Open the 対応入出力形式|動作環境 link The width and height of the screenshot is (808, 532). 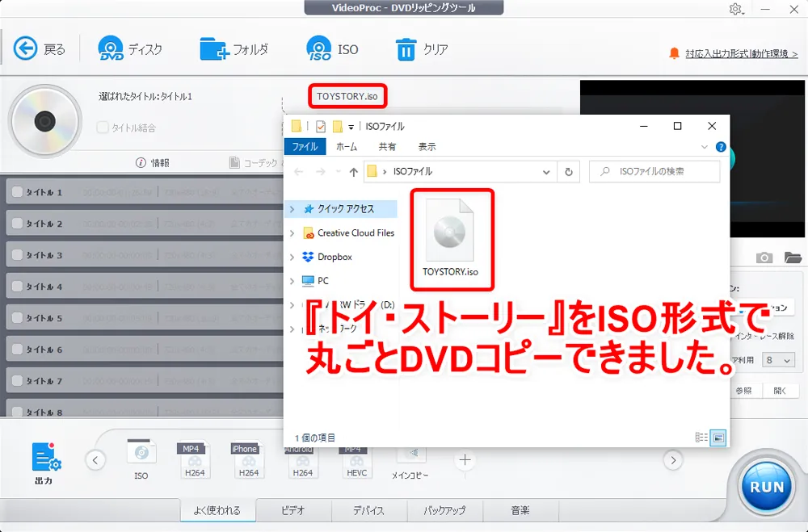tap(741, 53)
